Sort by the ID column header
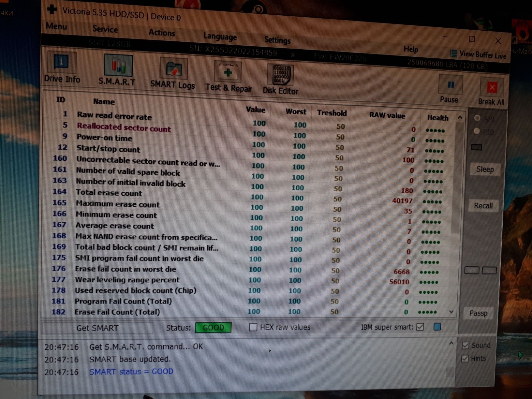 tap(61, 99)
